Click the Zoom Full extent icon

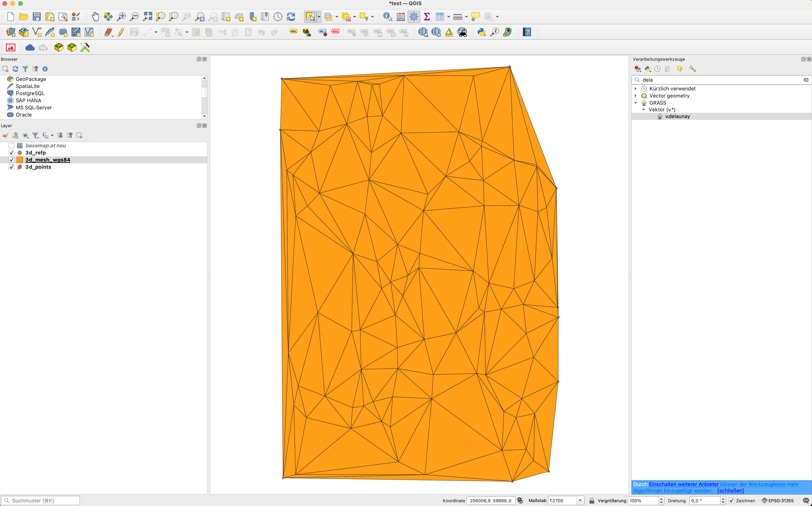[147, 16]
